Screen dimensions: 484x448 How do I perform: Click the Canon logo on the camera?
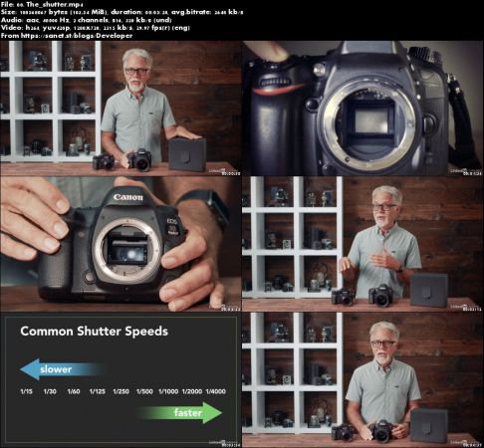pos(128,197)
